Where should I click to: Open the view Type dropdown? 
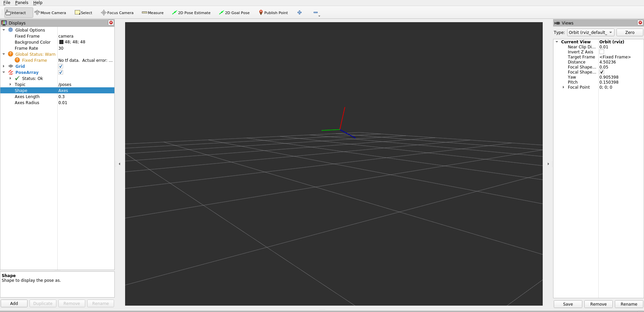click(590, 33)
